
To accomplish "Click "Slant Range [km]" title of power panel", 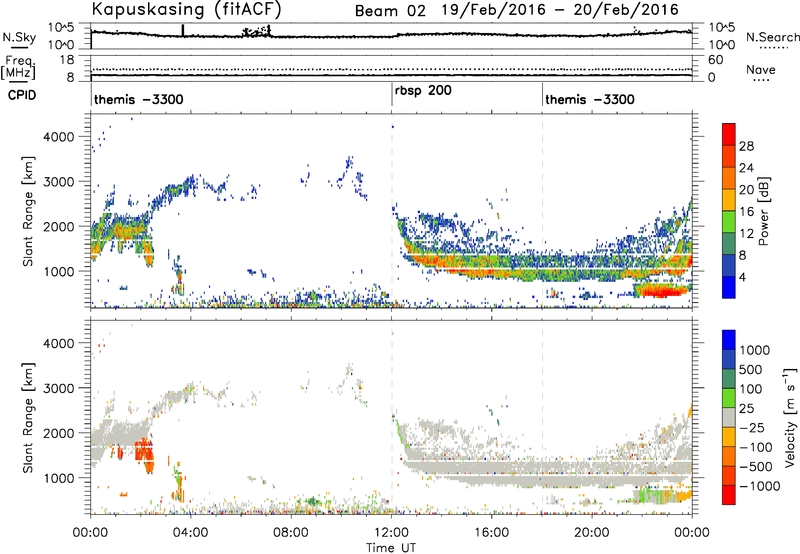I will tap(28, 212).
